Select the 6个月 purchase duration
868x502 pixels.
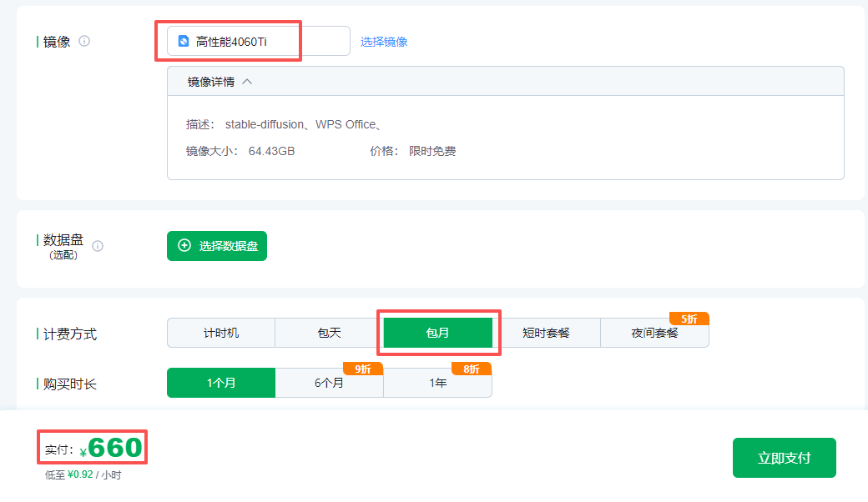[330, 384]
